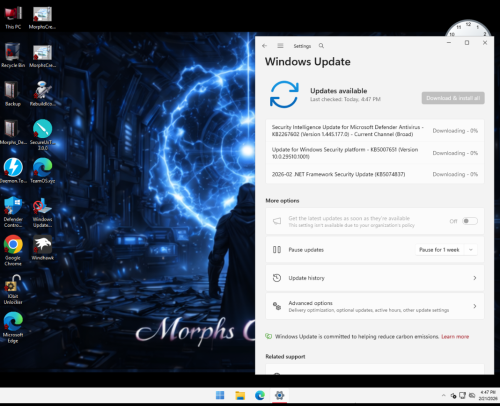Toggle the Get the latest updates switch

click(470, 221)
